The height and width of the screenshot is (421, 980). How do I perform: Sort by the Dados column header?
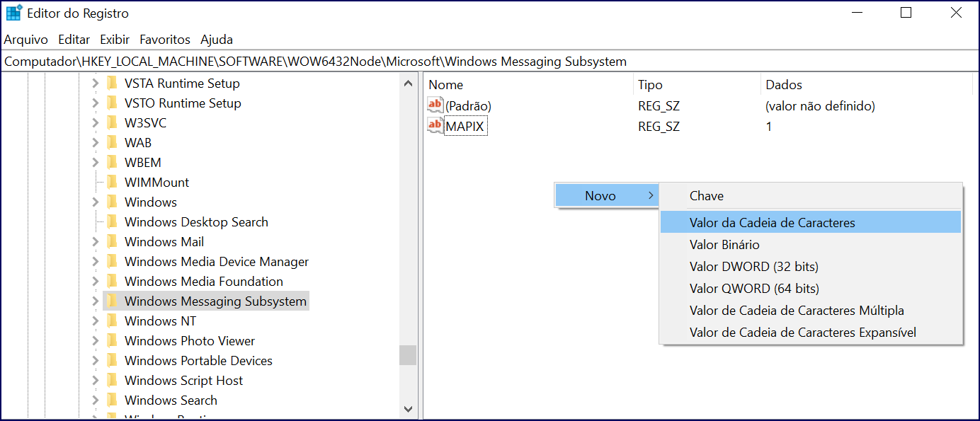point(868,85)
